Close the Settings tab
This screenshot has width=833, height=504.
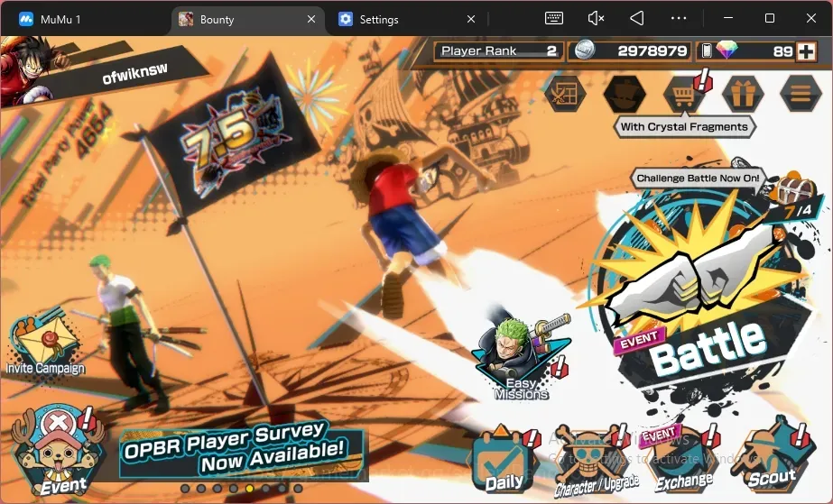pyautogui.click(x=471, y=19)
